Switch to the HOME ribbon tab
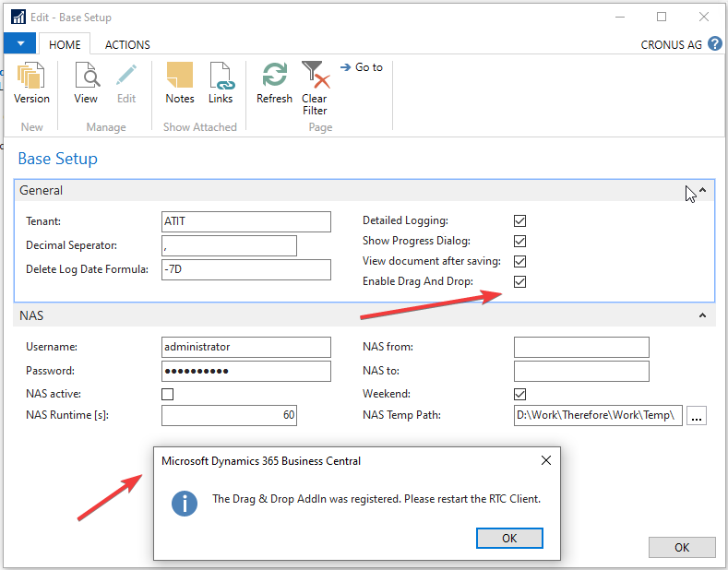The height and width of the screenshot is (570, 728). (65, 44)
